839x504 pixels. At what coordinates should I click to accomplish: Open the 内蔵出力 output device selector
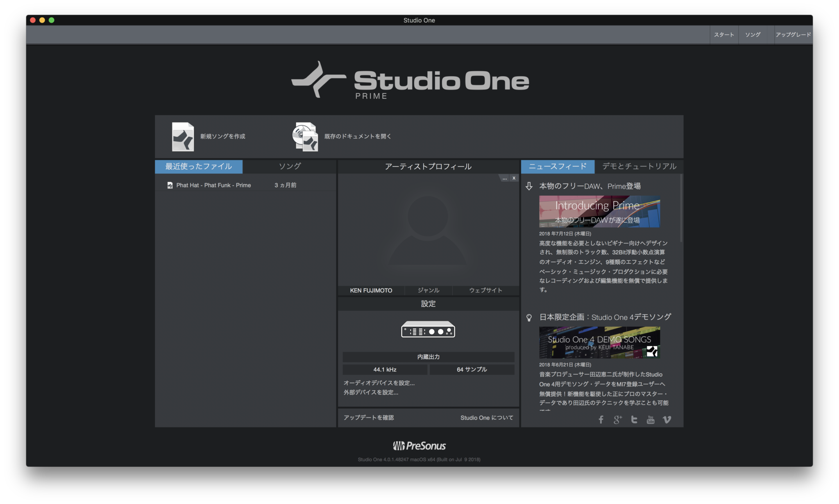click(x=428, y=357)
